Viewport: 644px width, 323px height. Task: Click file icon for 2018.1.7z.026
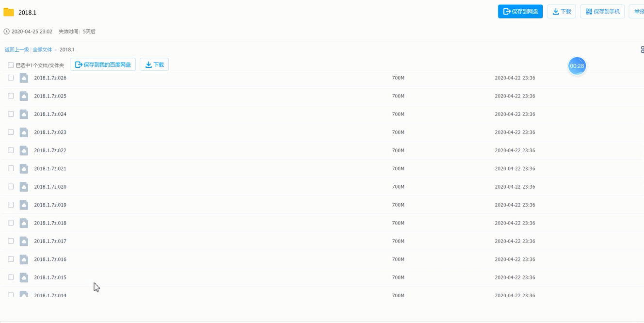(x=24, y=78)
